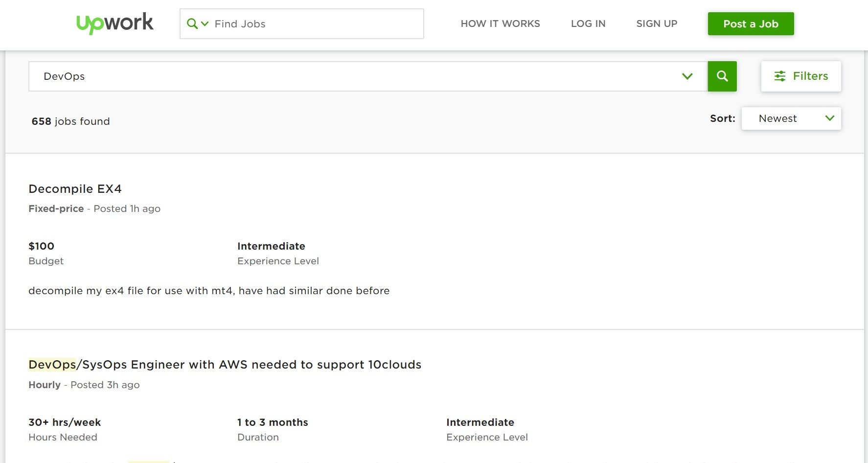
Task: Click the green arrow in Sort box
Action: pos(829,118)
